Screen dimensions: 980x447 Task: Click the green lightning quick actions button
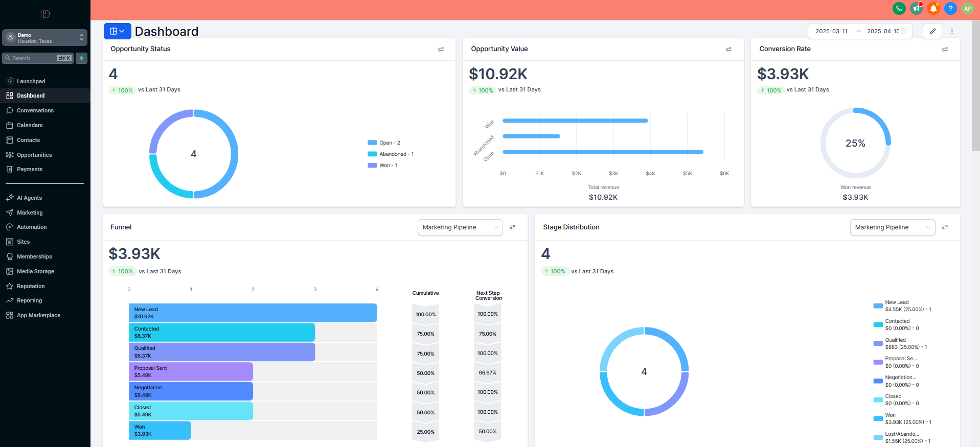(x=81, y=58)
